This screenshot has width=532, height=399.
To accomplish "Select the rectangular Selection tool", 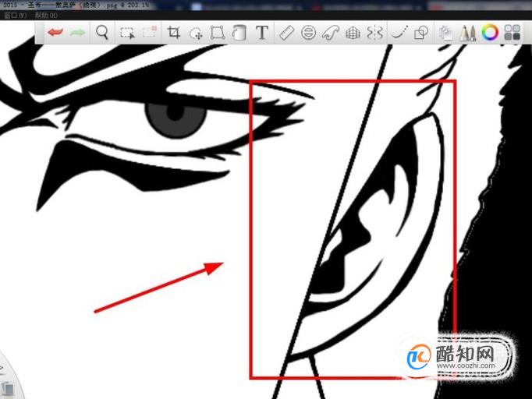I will point(127,33).
